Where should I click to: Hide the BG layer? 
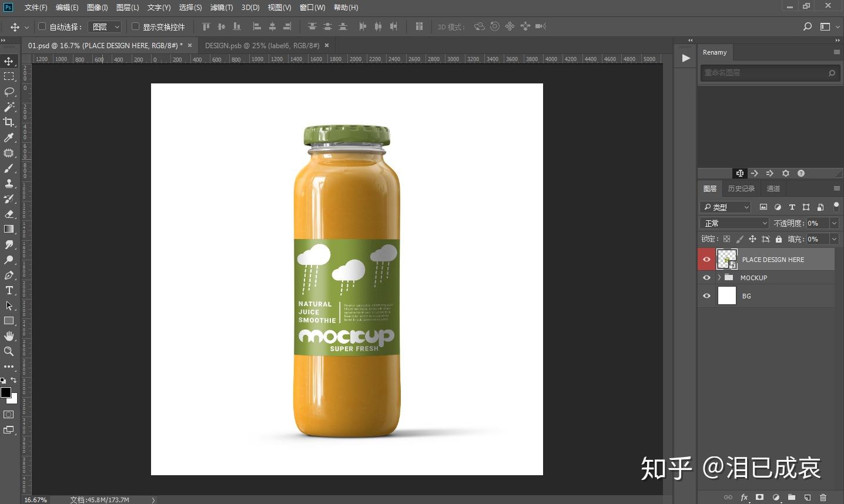click(x=706, y=296)
